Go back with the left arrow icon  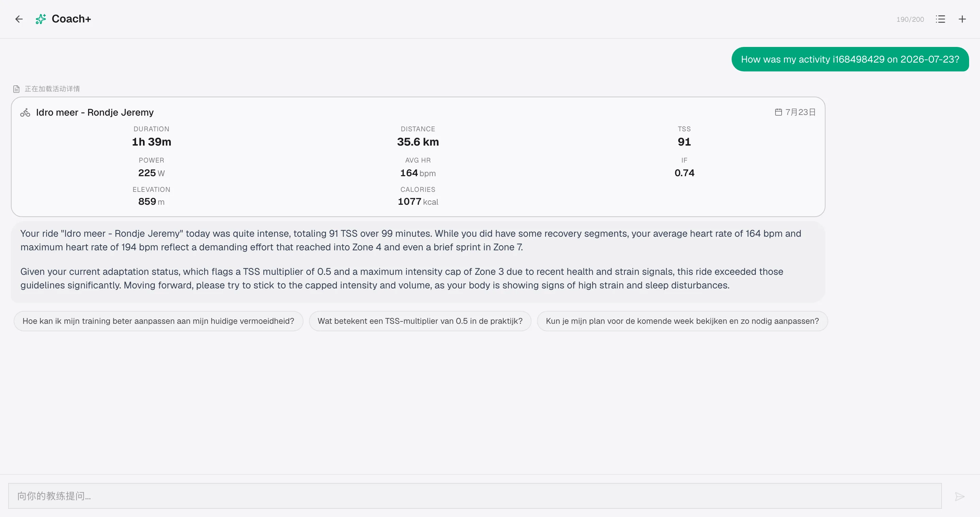coord(19,19)
